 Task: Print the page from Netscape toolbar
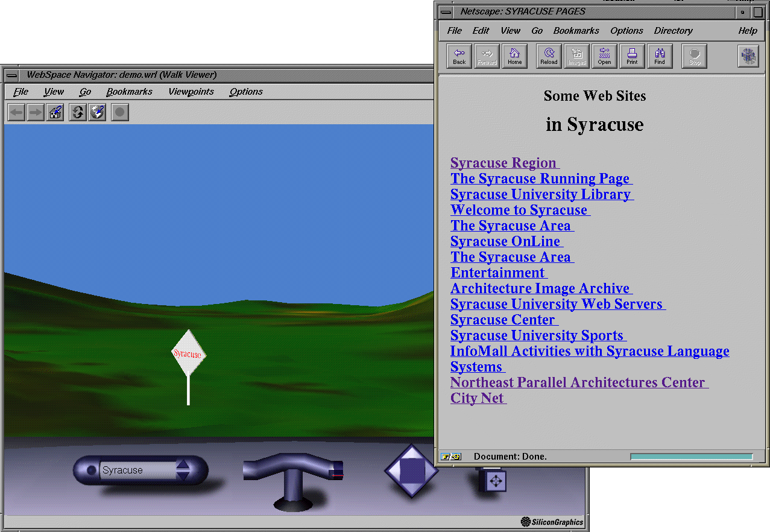[632, 56]
